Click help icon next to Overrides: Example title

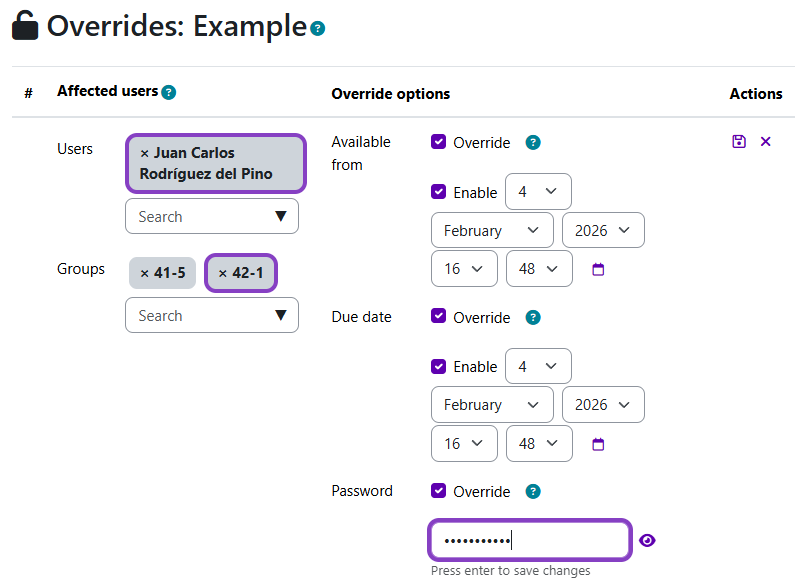pos(318,29)
